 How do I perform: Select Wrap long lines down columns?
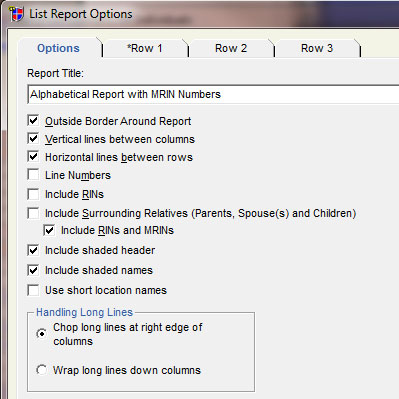42,370
